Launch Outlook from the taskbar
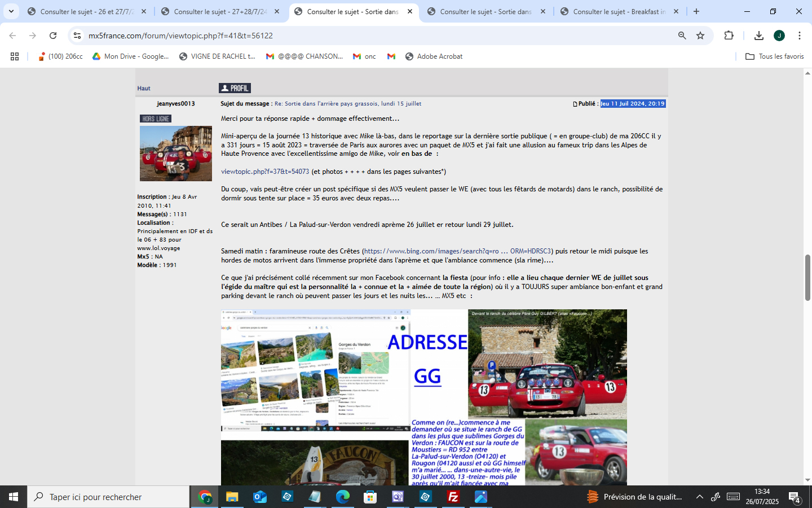This screenshot has width=812, height=508. point(259,497)
